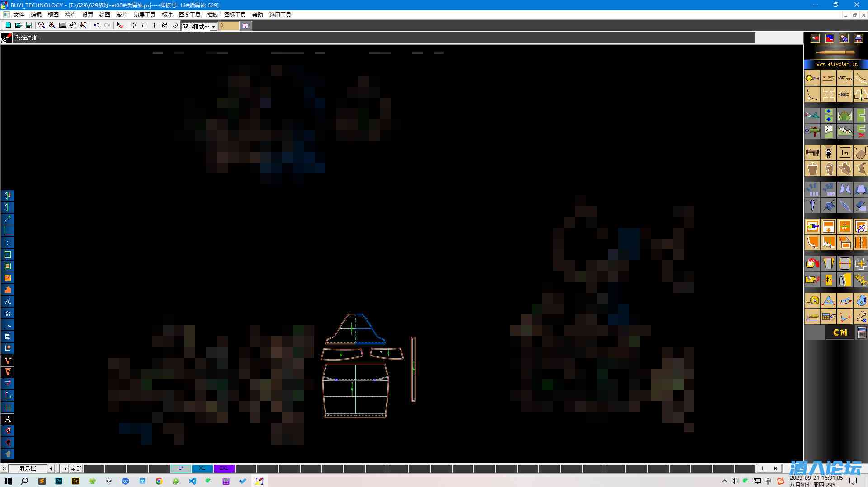
Task: Open a file with the folder icon
Action: pos(19,25)
